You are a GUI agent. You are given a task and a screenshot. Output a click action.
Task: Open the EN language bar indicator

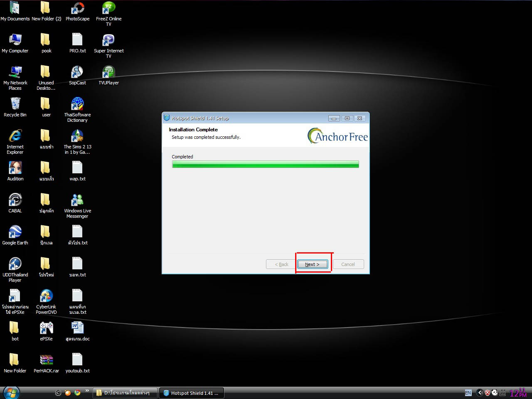pyautogui.click(x=468, y=393)
